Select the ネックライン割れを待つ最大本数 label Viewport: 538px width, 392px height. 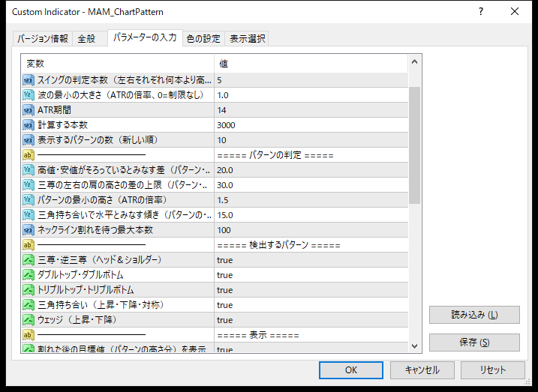tap(95, 230)
